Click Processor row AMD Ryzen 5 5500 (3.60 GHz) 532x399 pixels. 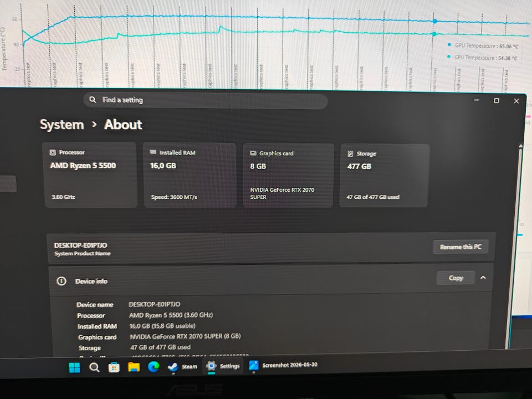click(171, 315)
